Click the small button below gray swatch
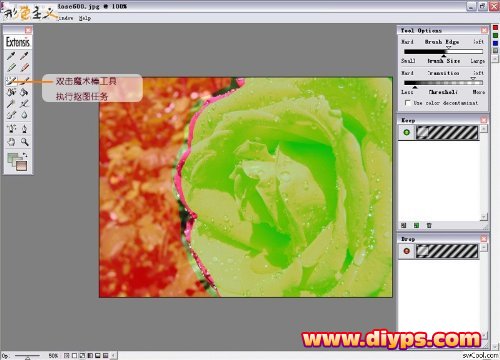The width and height of the screenshot is (500, 360). coord(495,59)
